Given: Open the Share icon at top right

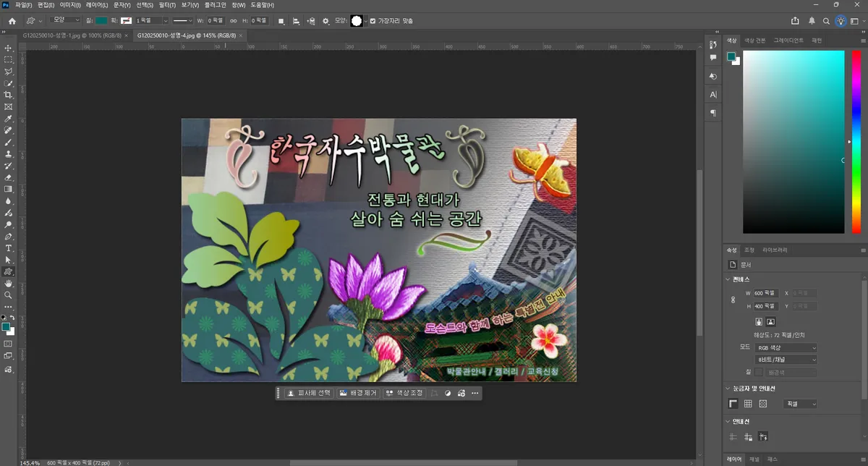Looking at the screenshot, I should pyautogui.click(x=796, y=21).
